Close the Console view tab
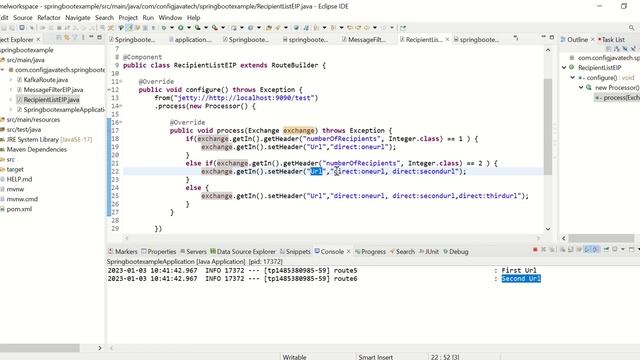The height and width of the screenshot is (360, 640). [348, 251]
